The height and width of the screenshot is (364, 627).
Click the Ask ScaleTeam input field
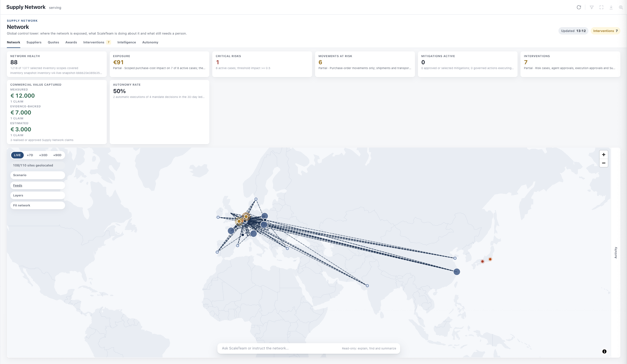click(x=309, y=348)
